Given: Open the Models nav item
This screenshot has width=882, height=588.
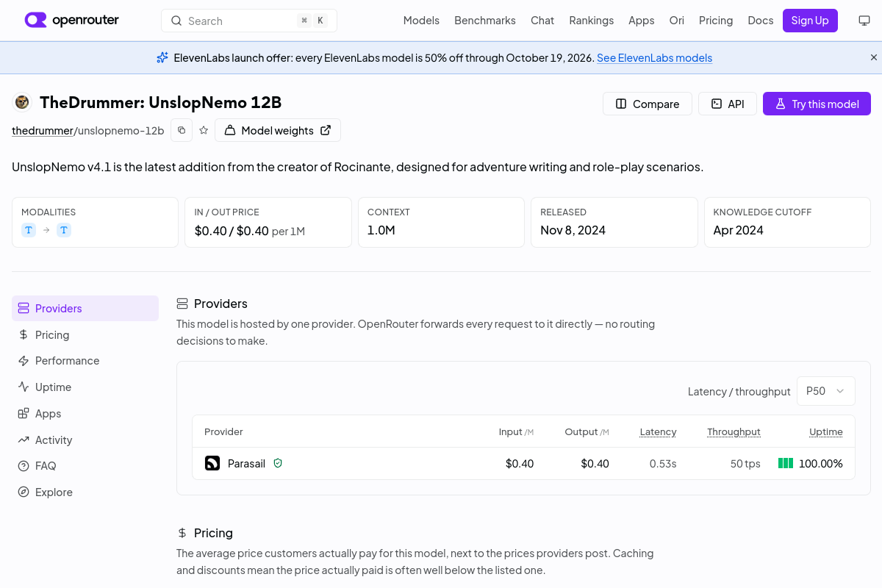Looking at the screenshot, I should 421,21.
